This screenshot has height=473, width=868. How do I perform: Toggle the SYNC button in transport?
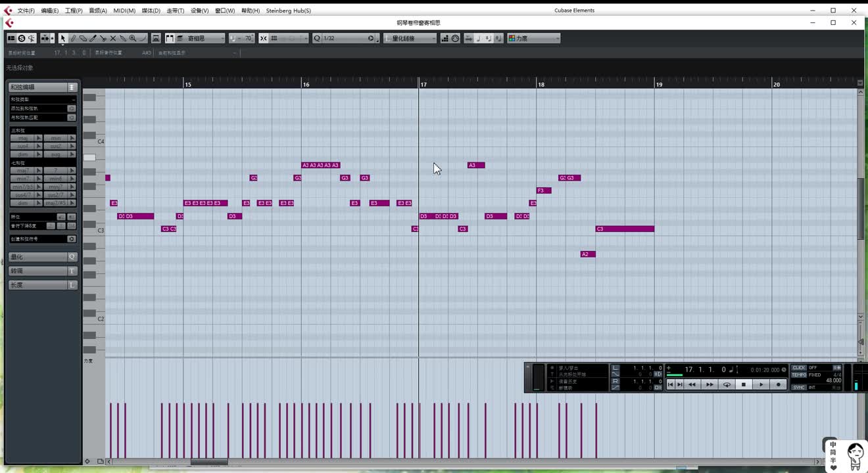tap(799, 388)
